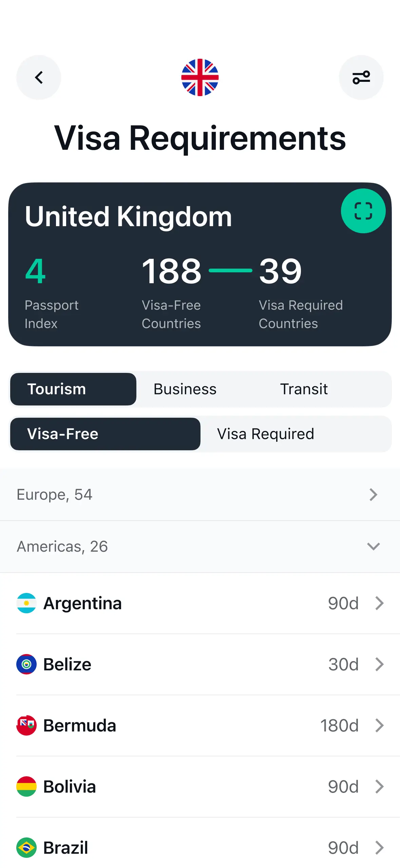Image resolution: width=400 pixels, height=868 pixels.
Task: Switch to the Business tab
Action: [185, 389]
